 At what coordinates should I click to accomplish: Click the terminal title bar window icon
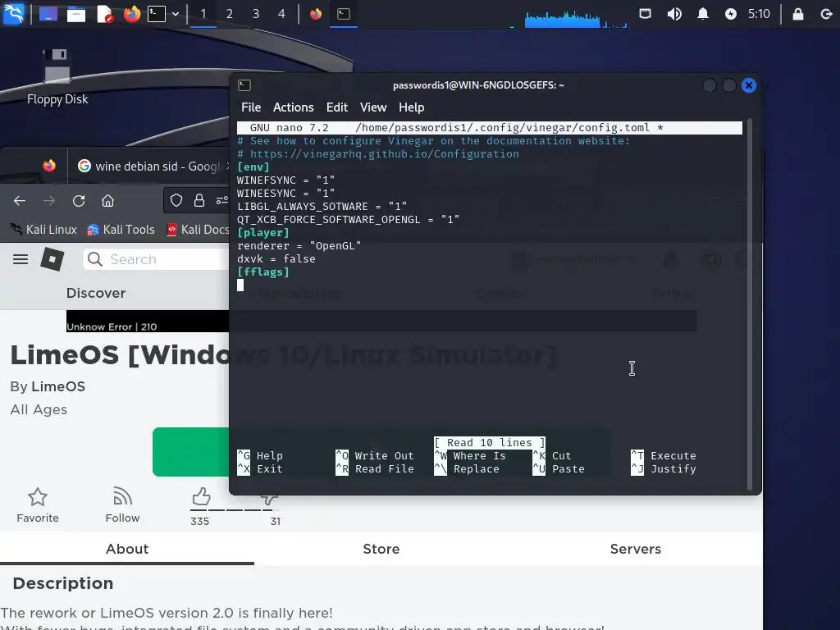[x=244, y=85]
